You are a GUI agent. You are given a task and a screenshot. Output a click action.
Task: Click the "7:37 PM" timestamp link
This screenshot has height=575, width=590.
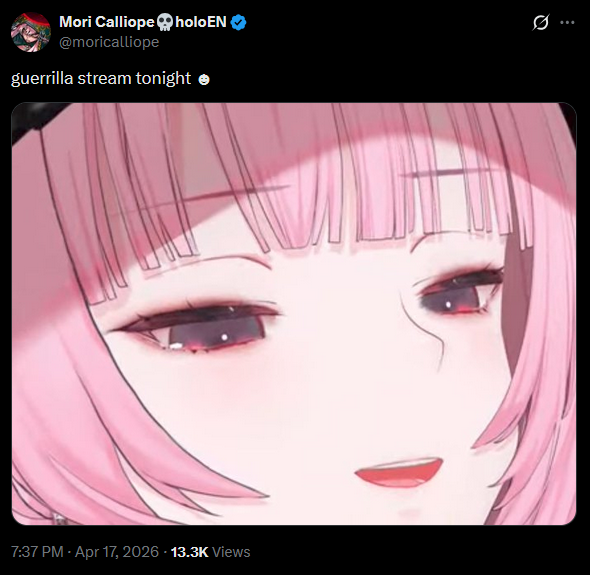click(37, 552)
